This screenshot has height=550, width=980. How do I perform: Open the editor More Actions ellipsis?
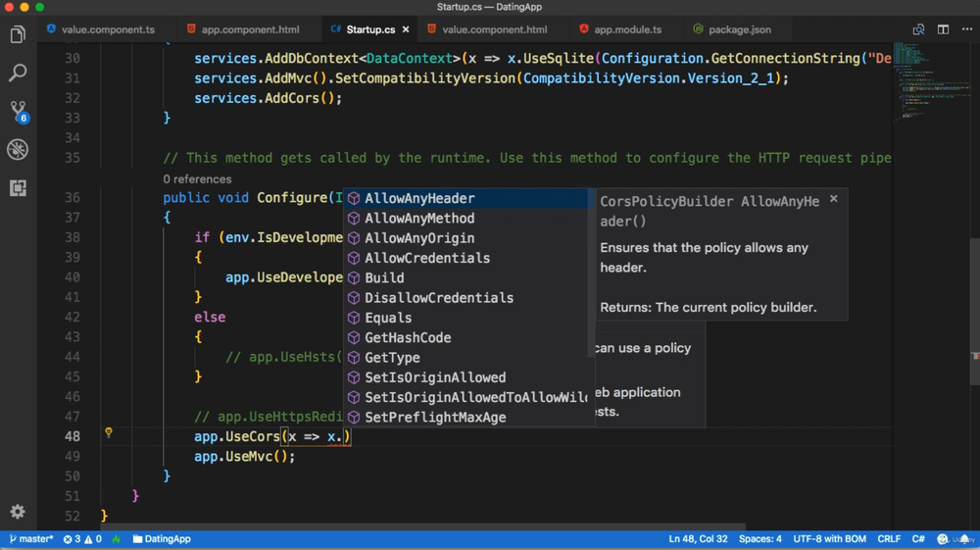(x=966, y=29)
